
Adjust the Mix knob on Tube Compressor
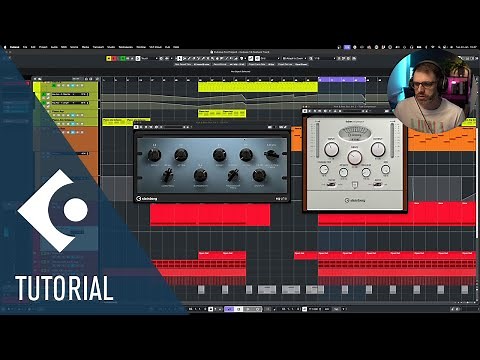click(x=385, y=170)
